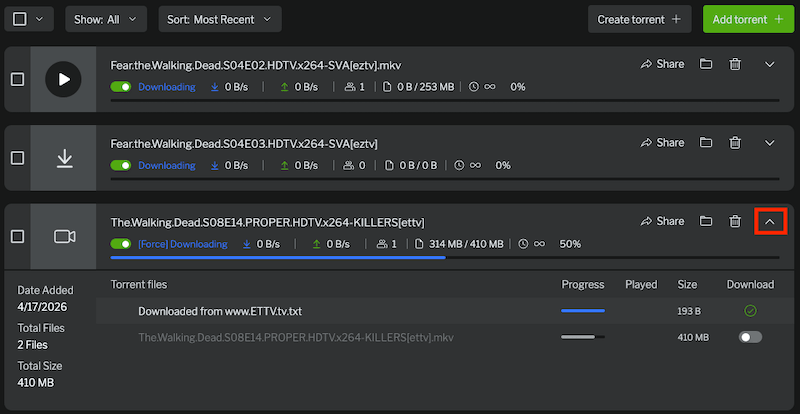Click the download icon for S04E03 torrent
800x414 pixels.
coord(64,158)
